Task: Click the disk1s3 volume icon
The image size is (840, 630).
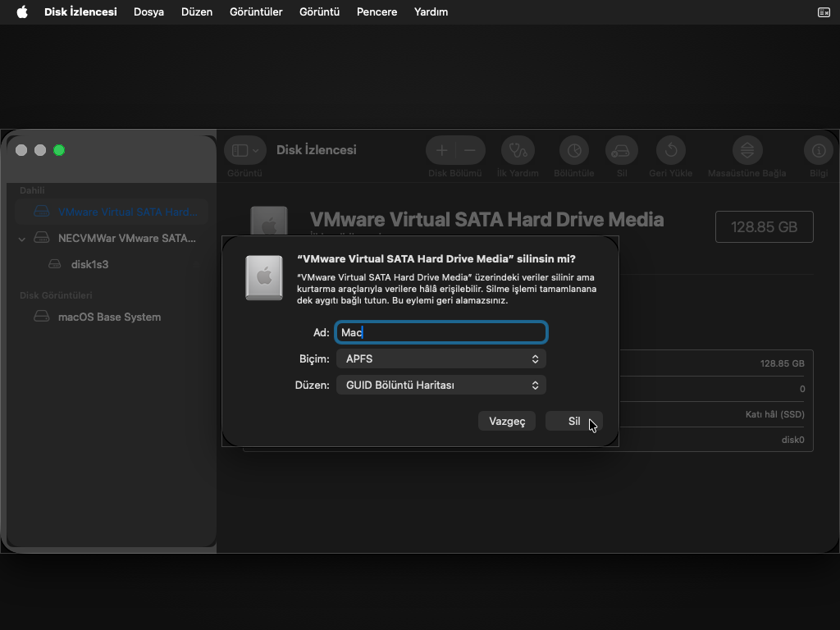Action: click(x=55, y=263)
